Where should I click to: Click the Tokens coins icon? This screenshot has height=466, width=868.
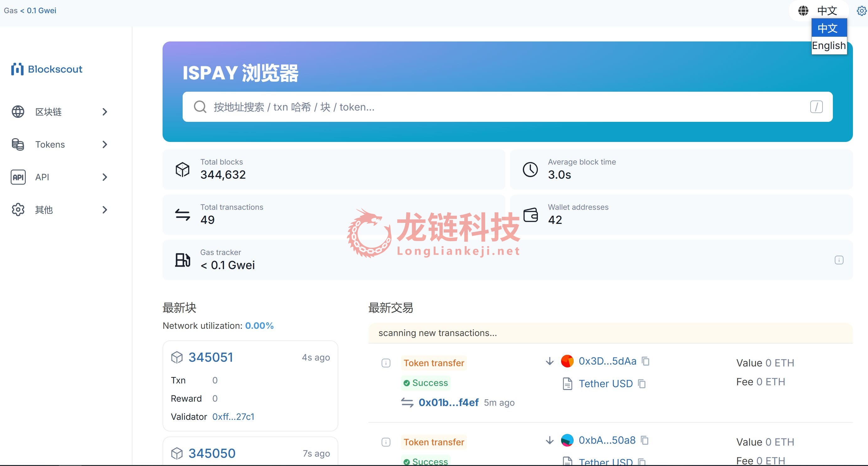pyautogui.click(x=18, y=144)
